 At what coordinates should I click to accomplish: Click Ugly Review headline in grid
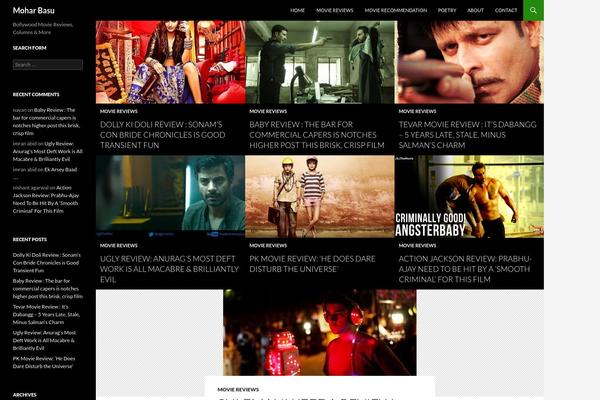(169, 269)
